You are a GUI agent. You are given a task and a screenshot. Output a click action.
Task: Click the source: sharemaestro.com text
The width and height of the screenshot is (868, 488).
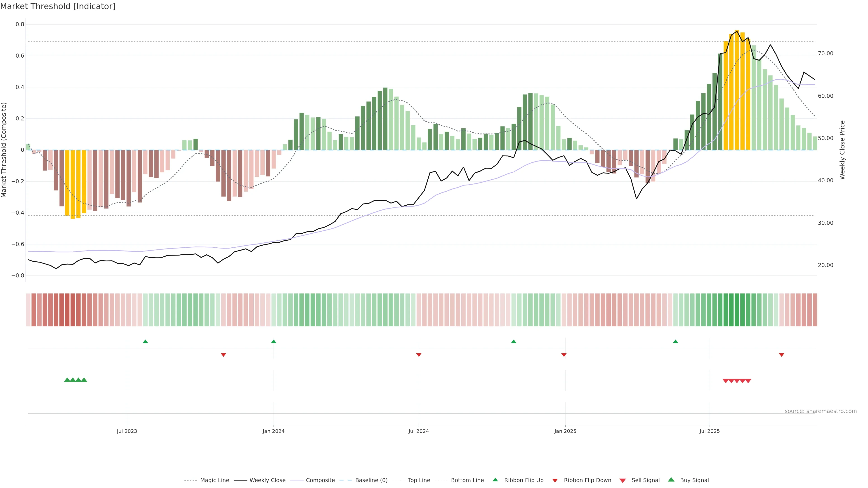(821, 411)
